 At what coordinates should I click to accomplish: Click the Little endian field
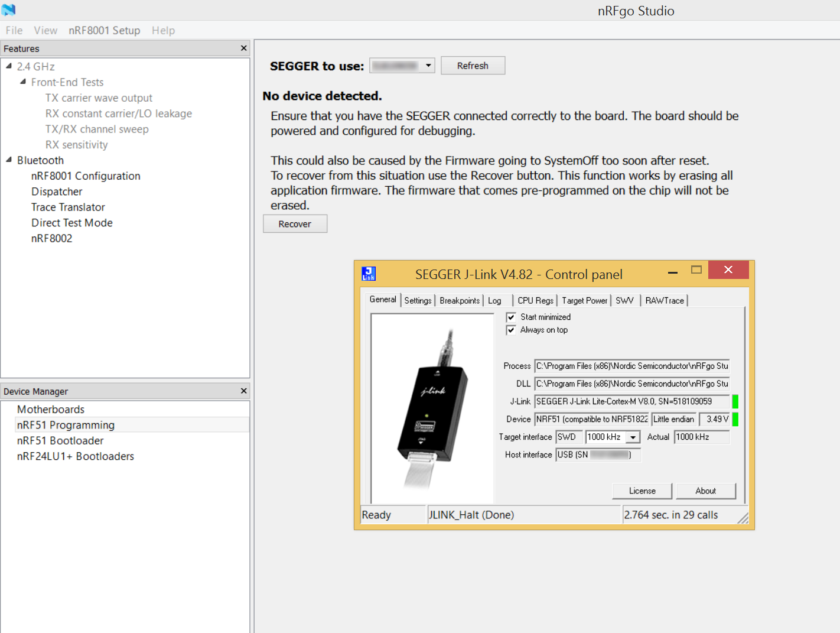[x=674, y=419]
